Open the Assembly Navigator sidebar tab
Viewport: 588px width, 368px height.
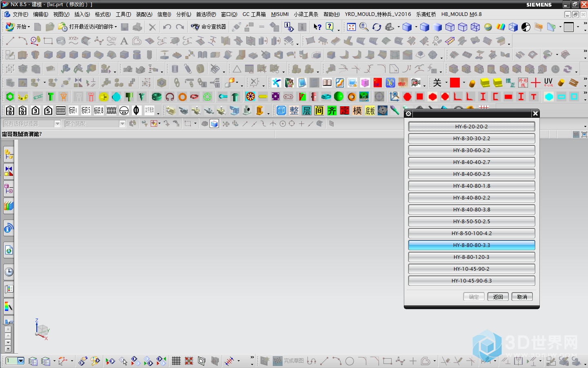coord(9,155)
